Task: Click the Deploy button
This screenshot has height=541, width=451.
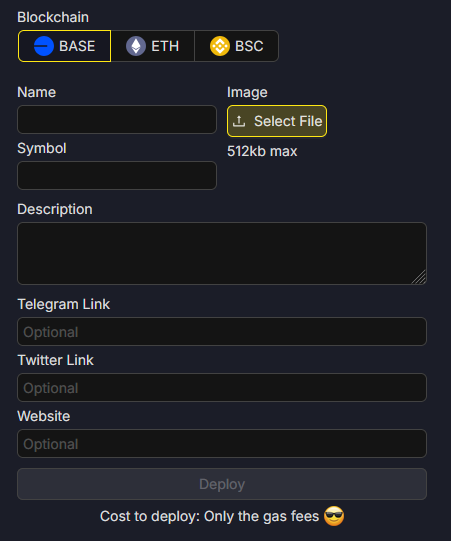Action: (x=222, y=484)
